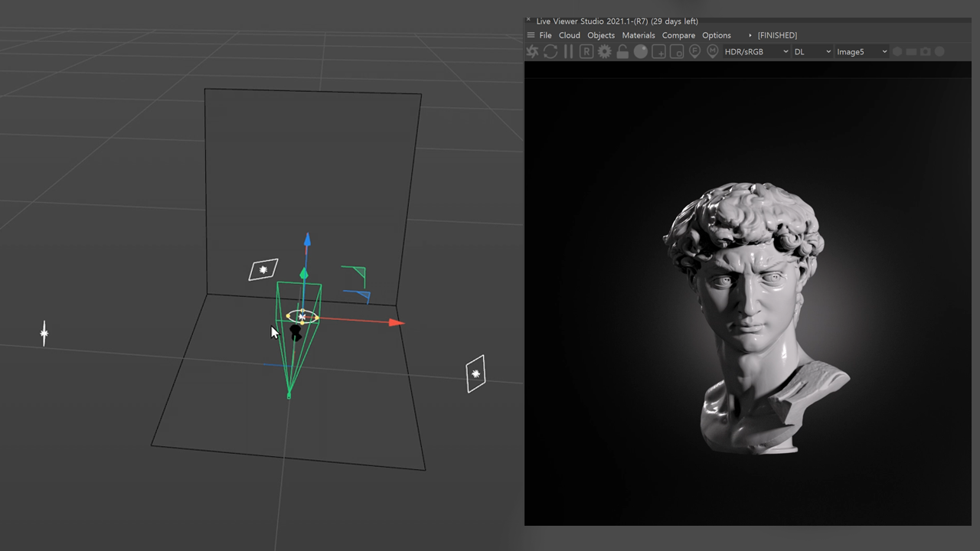Click the Octane send scene icon
The width and height of the screenshot is (980, 551).
click(533, 51)
